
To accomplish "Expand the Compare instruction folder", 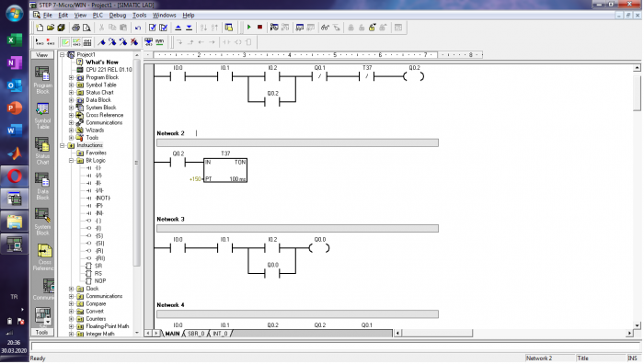I will [x=71, y=303].
